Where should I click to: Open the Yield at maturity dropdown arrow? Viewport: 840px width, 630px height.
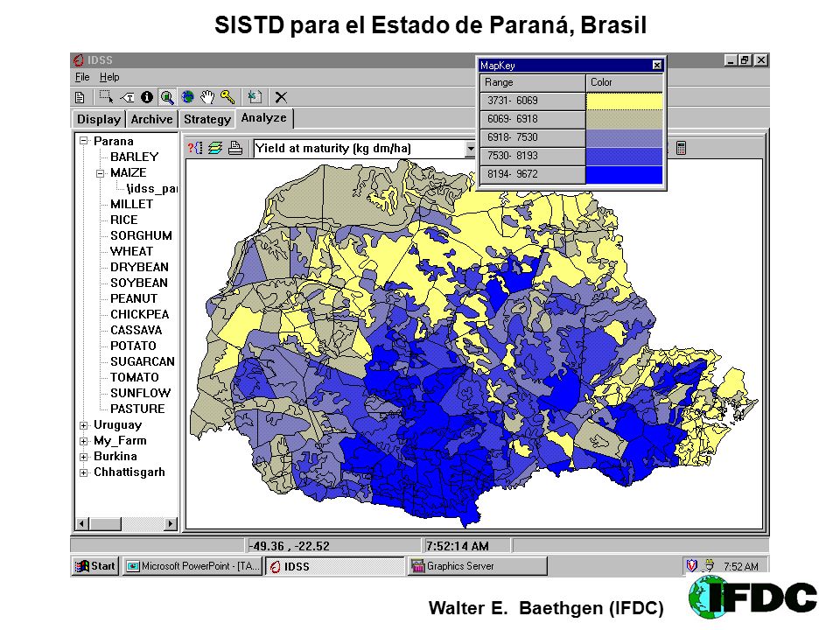(471, 149)
